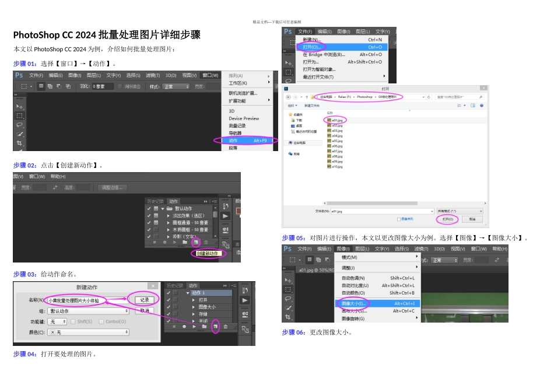This screenshot has width=554, height=392.
Task: Open the 窗口(W) menu in step 01
Action: (x=210, y=75)
